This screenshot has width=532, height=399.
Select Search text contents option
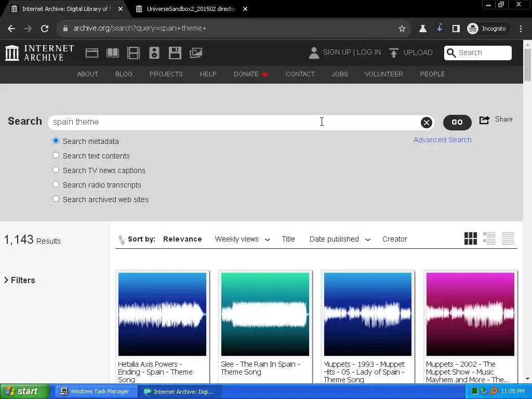coord(56,155)
